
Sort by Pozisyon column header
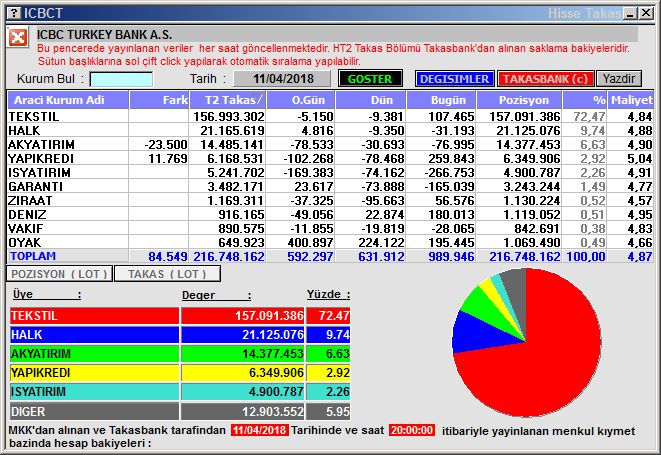tap(520, 100)
